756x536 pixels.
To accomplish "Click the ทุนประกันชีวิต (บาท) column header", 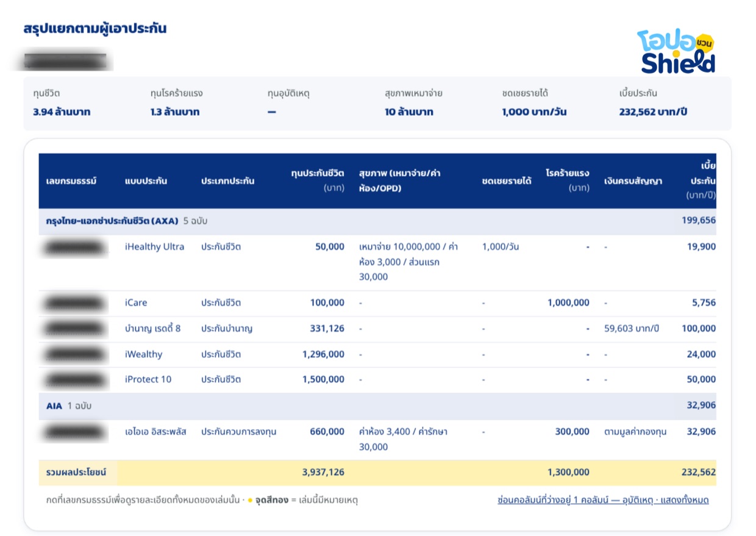I will [x=318, y=180].
